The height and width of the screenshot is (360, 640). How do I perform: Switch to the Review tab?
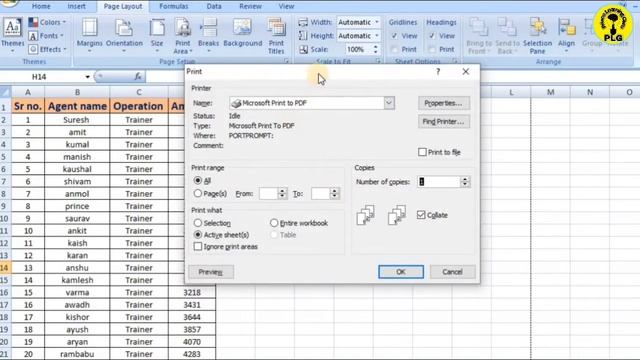(250, 6)
